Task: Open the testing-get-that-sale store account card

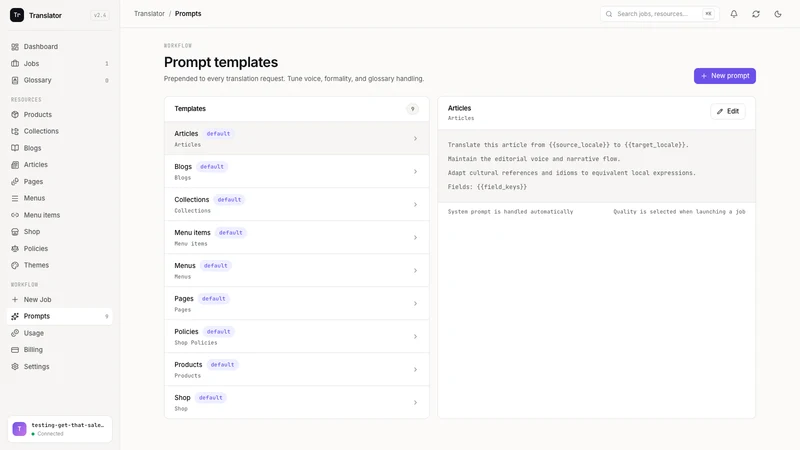Action: tap(60, 429)
